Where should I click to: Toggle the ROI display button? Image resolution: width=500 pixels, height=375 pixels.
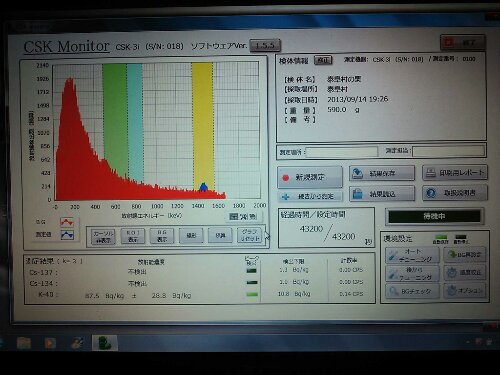click(132, 236)
